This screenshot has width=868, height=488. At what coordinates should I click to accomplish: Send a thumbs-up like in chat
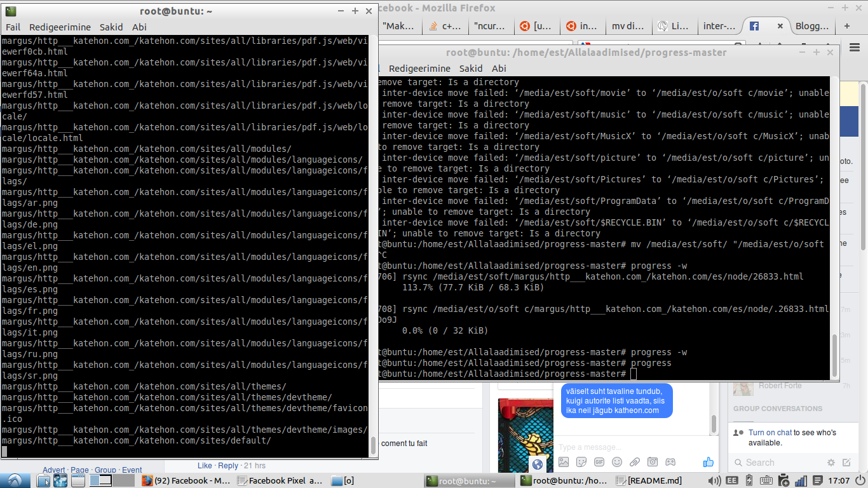(709, 462)
